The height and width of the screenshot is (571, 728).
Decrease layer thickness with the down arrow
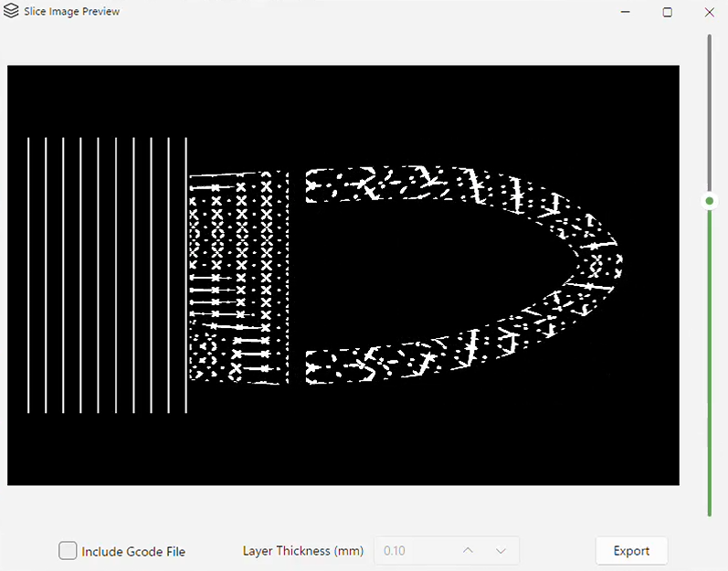tap(501, 551)
